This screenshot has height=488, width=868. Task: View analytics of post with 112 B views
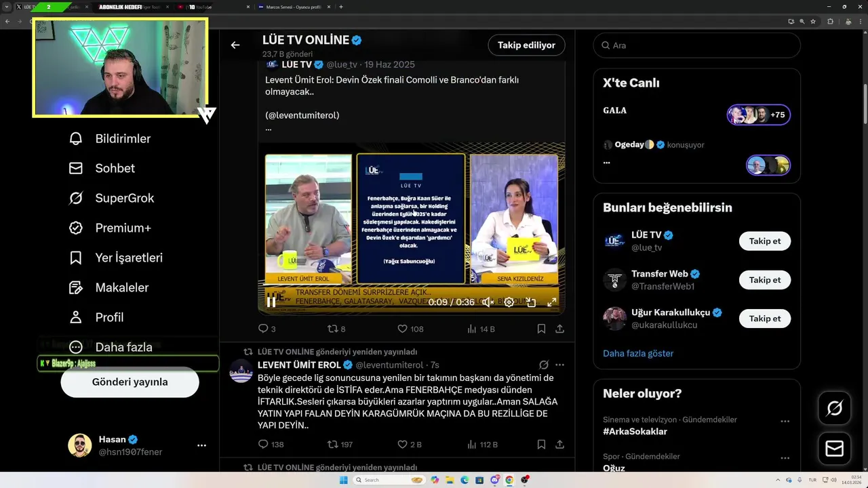482,445
